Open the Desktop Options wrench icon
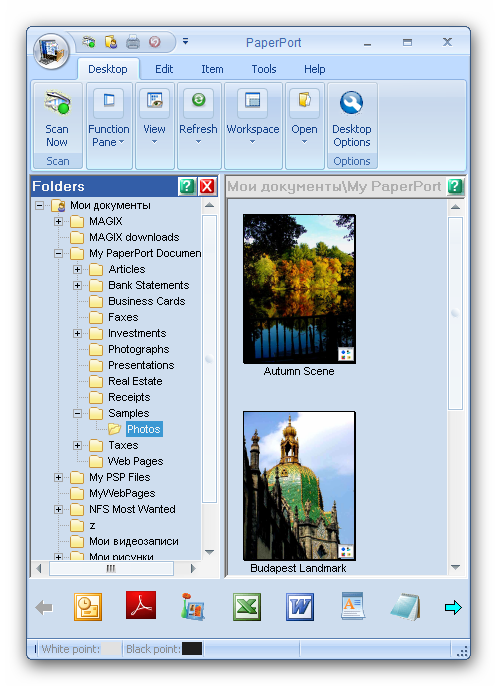The height and width of the screenshot is (686, 497). (351, 102)
